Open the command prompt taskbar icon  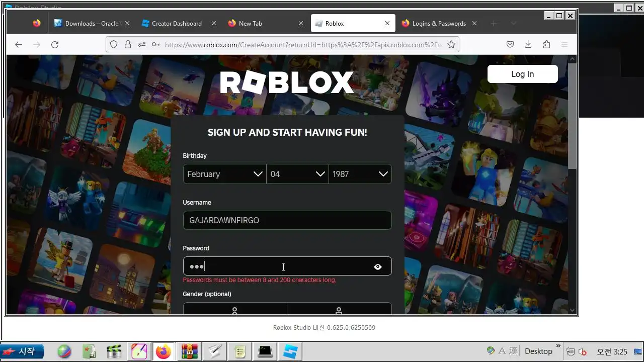(x=265, y=351)
